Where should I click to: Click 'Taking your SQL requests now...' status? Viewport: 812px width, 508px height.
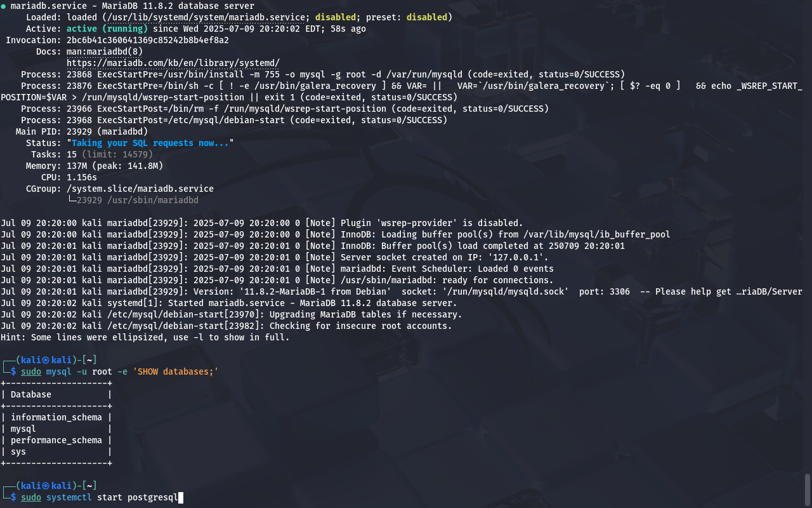(x=150, y=143)
